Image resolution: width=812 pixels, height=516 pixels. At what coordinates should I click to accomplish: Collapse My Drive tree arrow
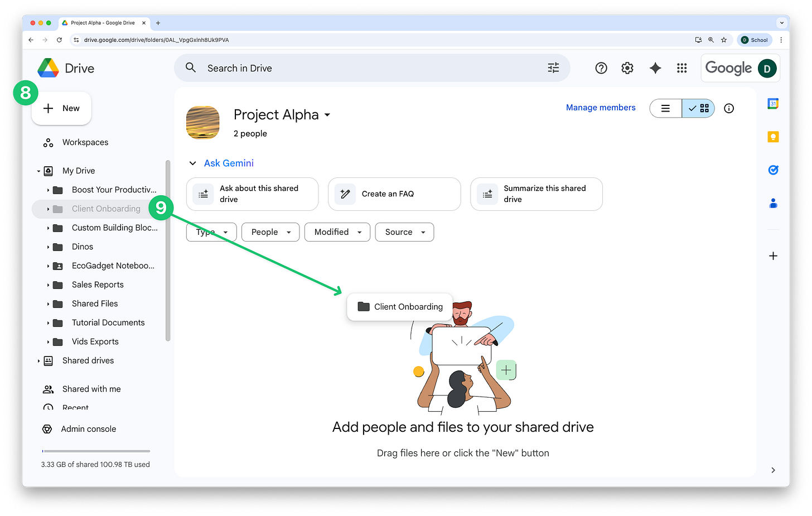point(38,171)
